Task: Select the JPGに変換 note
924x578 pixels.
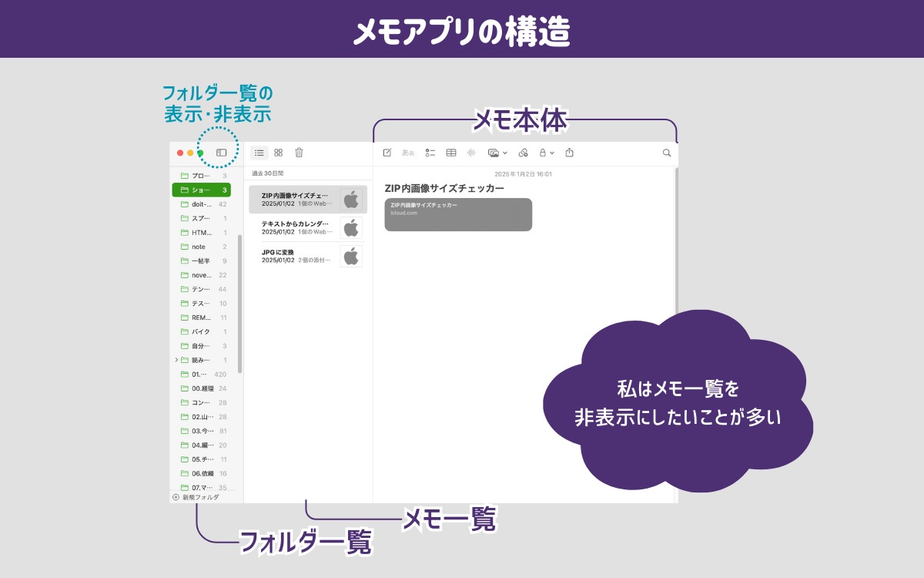Action: point(308,256)
